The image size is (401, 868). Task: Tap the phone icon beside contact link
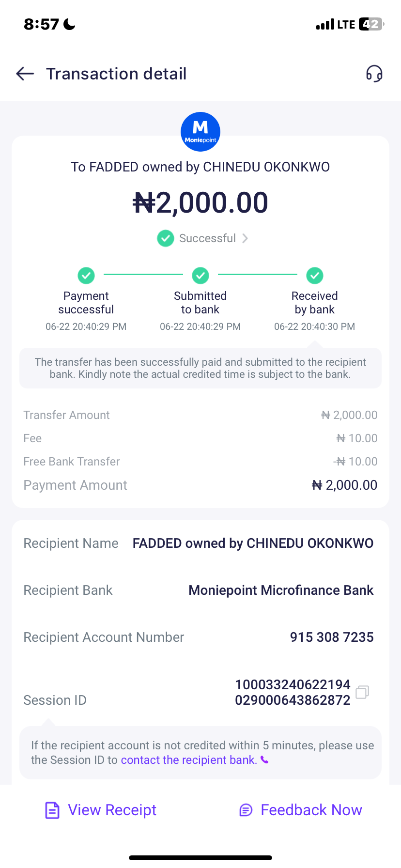(x=264, y=759)
